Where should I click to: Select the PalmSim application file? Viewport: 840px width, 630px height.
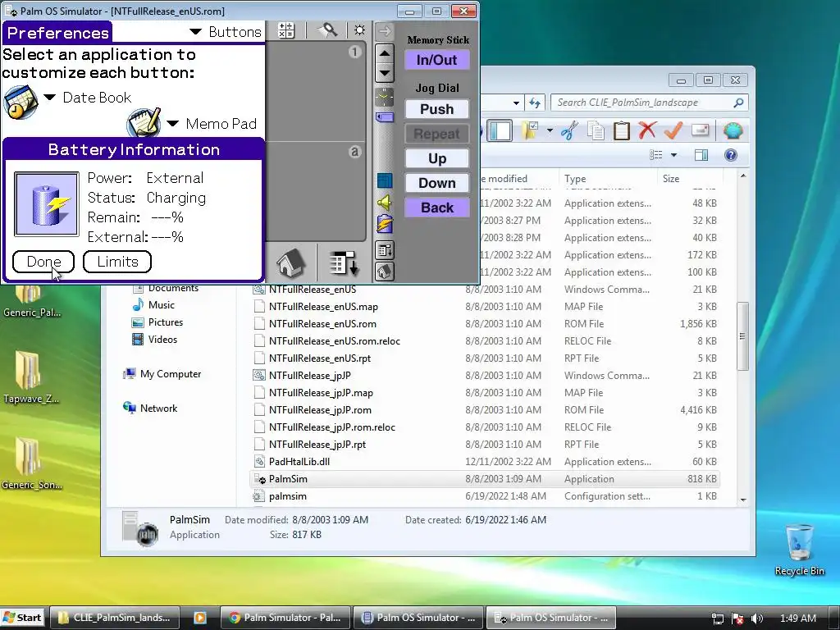(485, 479)
